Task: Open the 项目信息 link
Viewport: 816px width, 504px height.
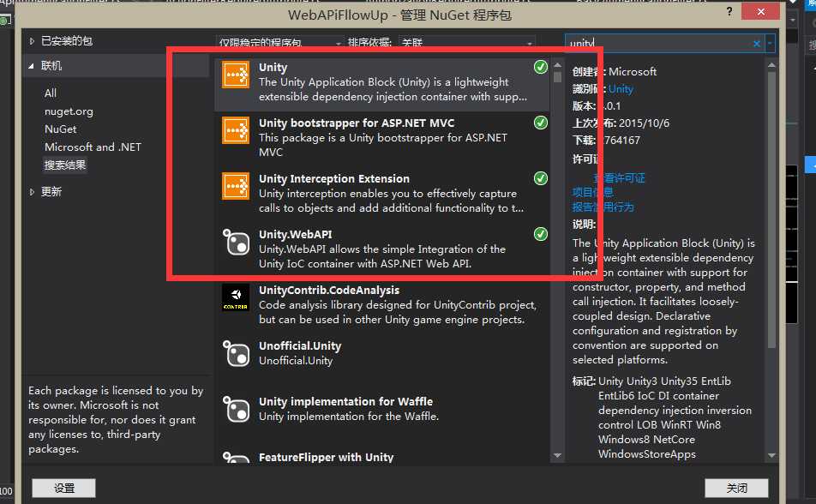Action: 593,192
